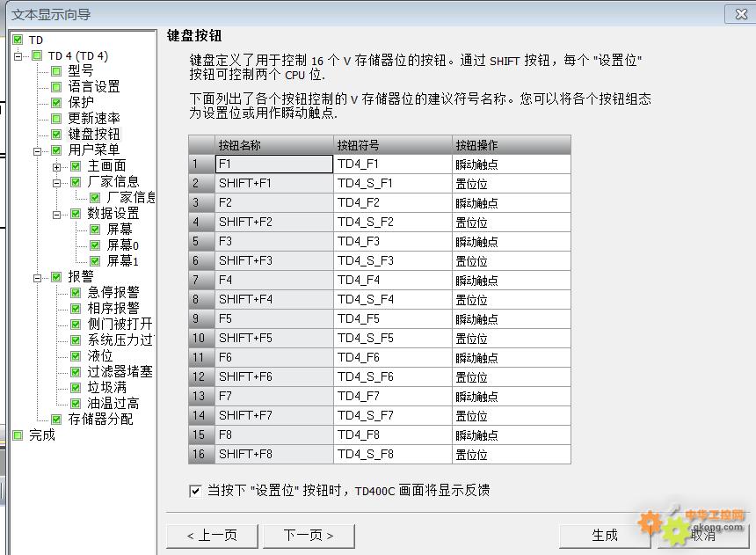Viewport: 756px width, 555px height.
Task: Select 屏幕0 under 数据设置
Action: coord(123,245)
